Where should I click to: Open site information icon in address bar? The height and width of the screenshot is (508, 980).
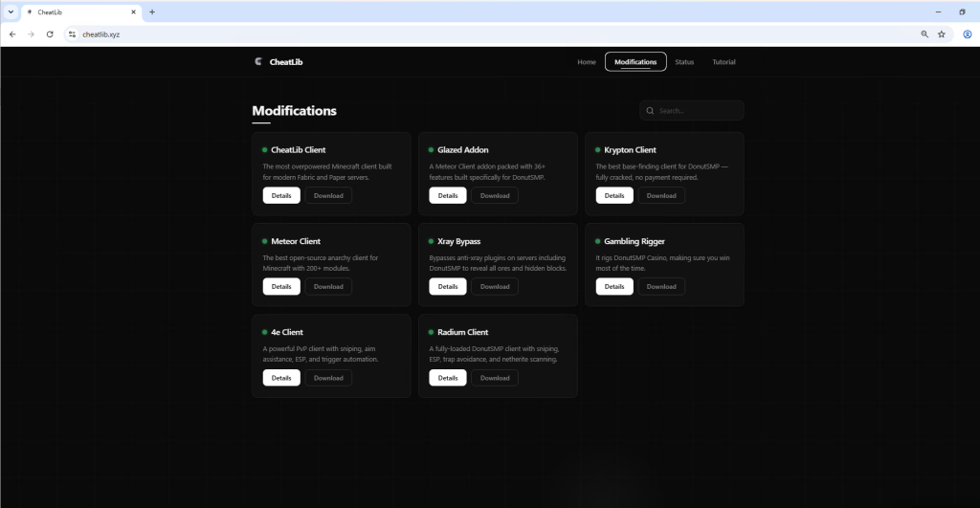tap(72, 34)
